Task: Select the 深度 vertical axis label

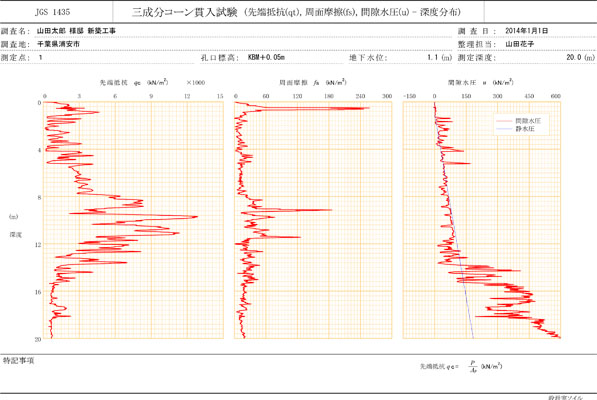Action: coord(16,234)
